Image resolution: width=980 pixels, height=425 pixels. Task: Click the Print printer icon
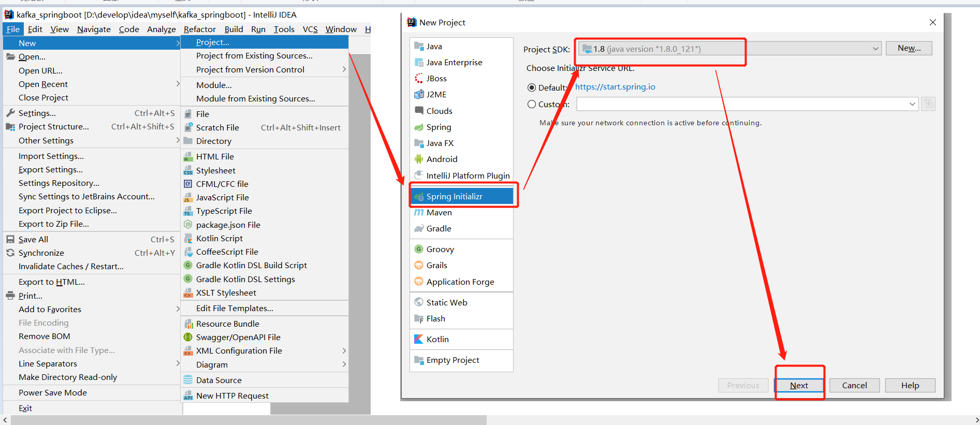(10, 296)
